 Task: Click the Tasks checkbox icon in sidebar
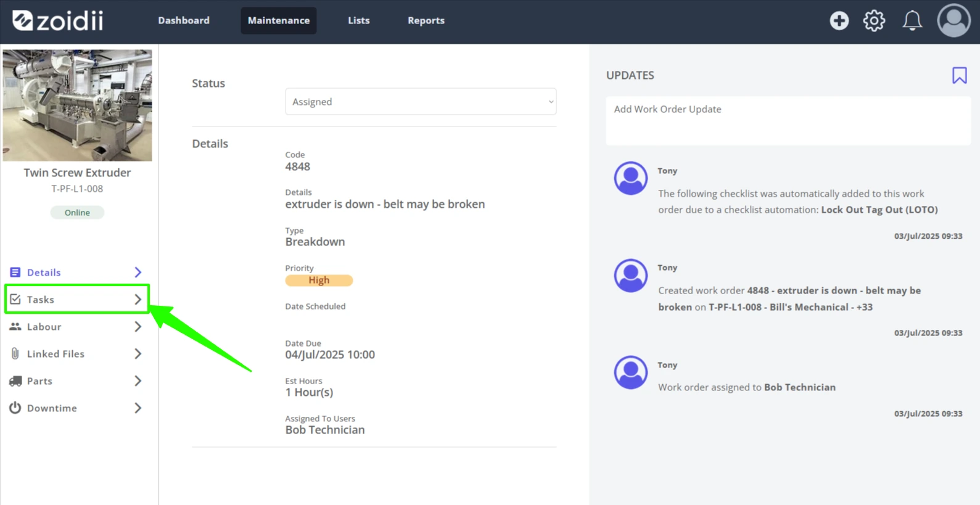(x=15, y=299)
